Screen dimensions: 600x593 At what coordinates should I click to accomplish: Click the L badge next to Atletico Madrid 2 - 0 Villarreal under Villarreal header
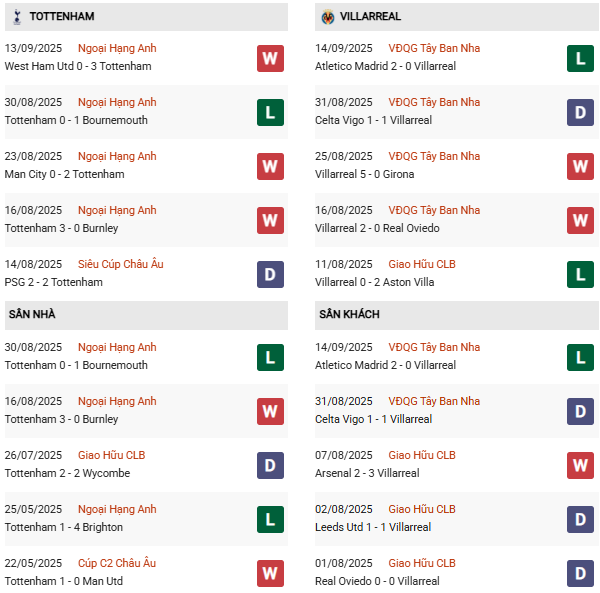coord(580,59)
